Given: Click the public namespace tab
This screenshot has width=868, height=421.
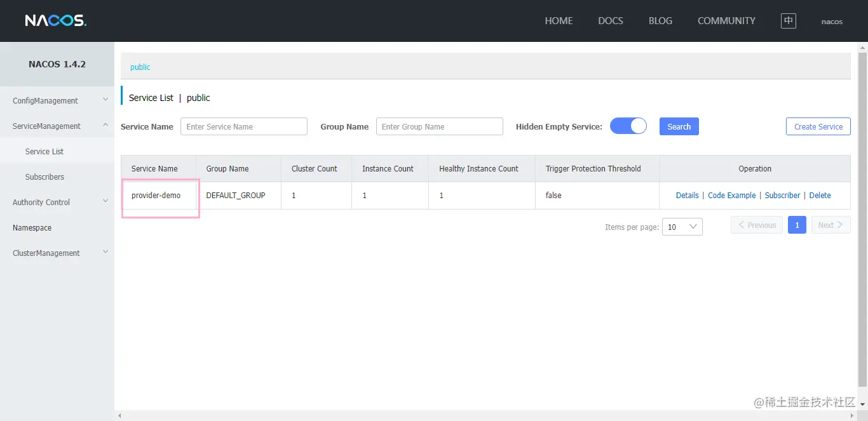Looking at the screenshot, I should tap(140, 67).
